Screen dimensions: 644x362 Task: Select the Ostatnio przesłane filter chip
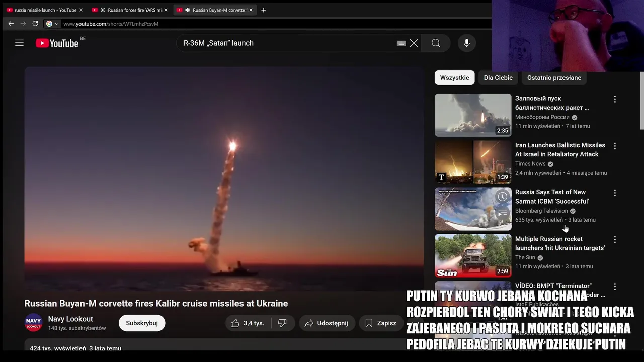tap(554, 78)
